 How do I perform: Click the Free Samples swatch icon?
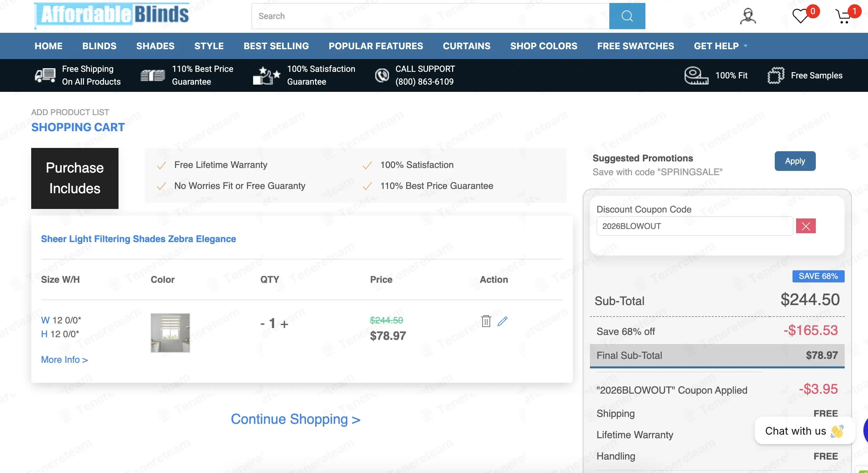(x=776, y=75)
